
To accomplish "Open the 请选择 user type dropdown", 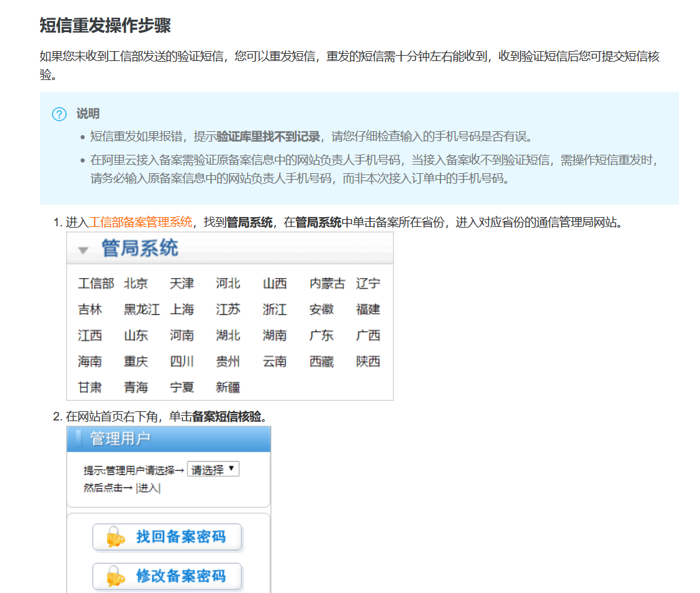I will coord(213,470).
